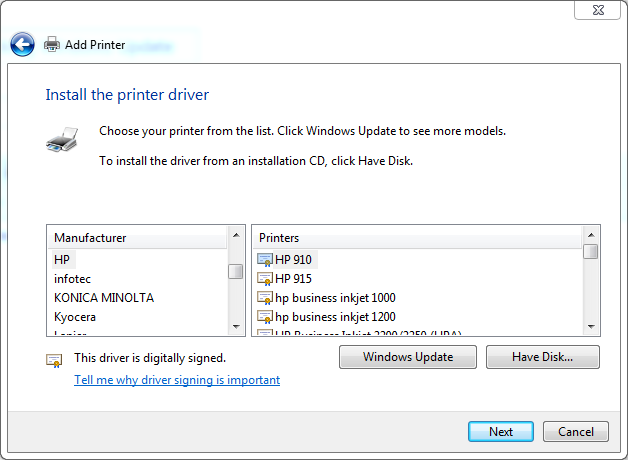
Task: Click Manufacturer list scroll up arrow
Action: 236,235
